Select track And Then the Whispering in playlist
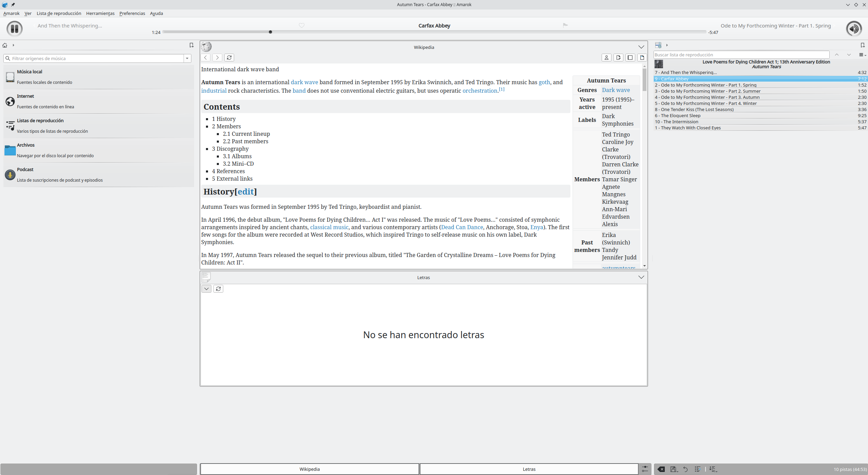The width and height of the screenshot is (868, 475). 760,72
